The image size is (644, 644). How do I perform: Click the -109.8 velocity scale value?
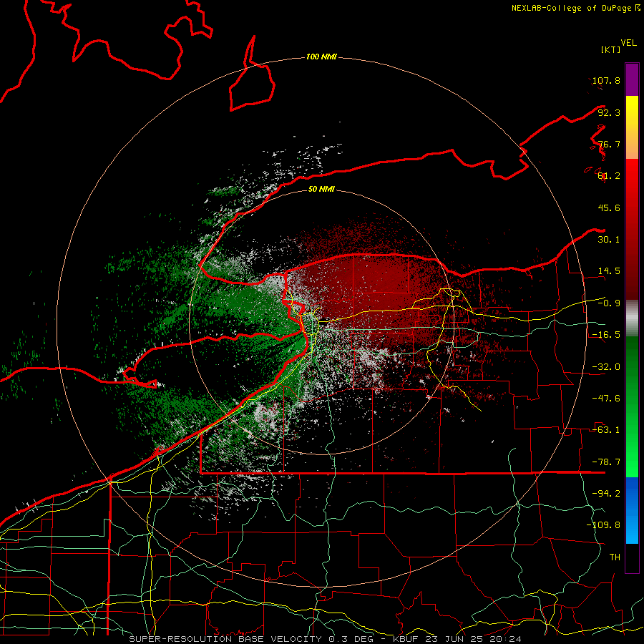click(x=603, y=525)
